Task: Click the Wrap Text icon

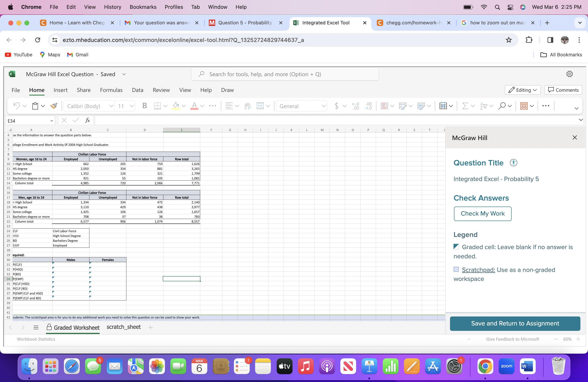Action: click(x=248, y=106)
